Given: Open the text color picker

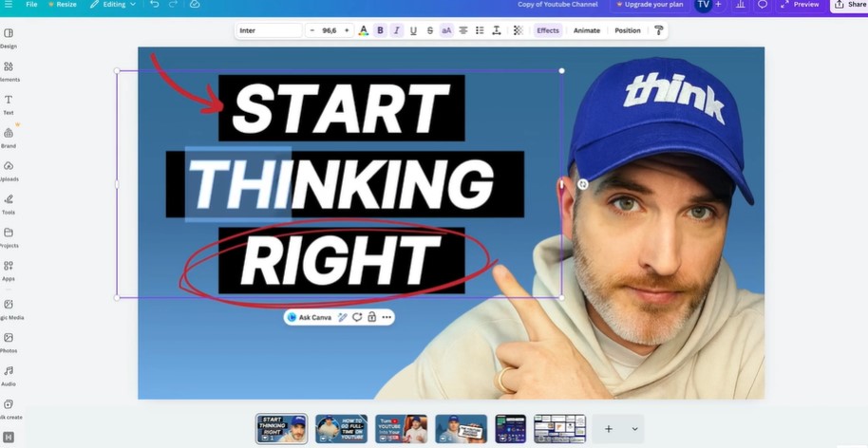Looking at the screenshot, I should [363, 30].
